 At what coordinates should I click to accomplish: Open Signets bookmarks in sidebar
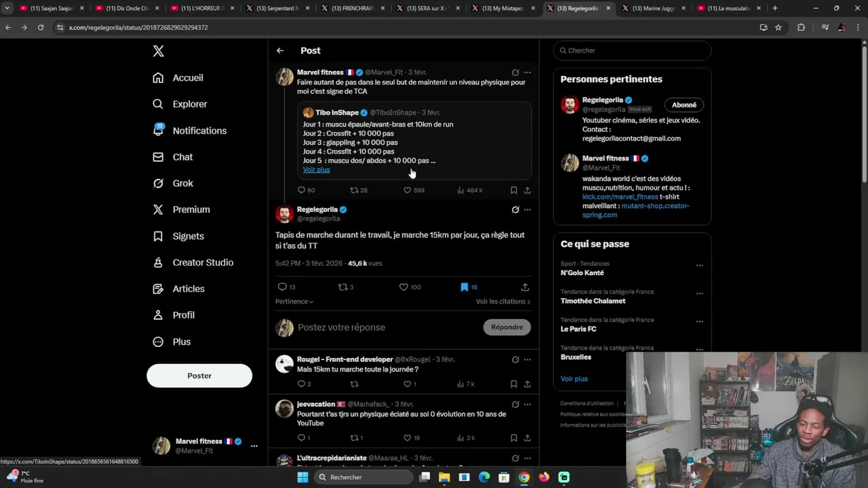178,237
